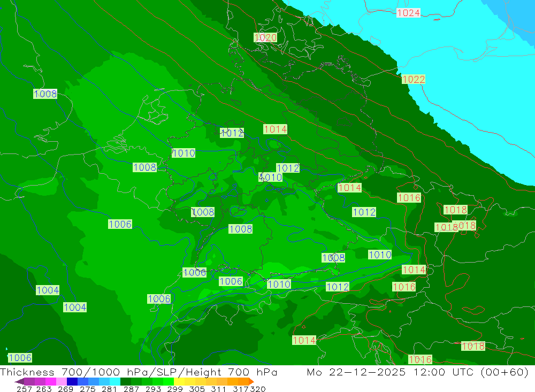
Task: Pick the darkest green legend swatch
Action: 126,381
